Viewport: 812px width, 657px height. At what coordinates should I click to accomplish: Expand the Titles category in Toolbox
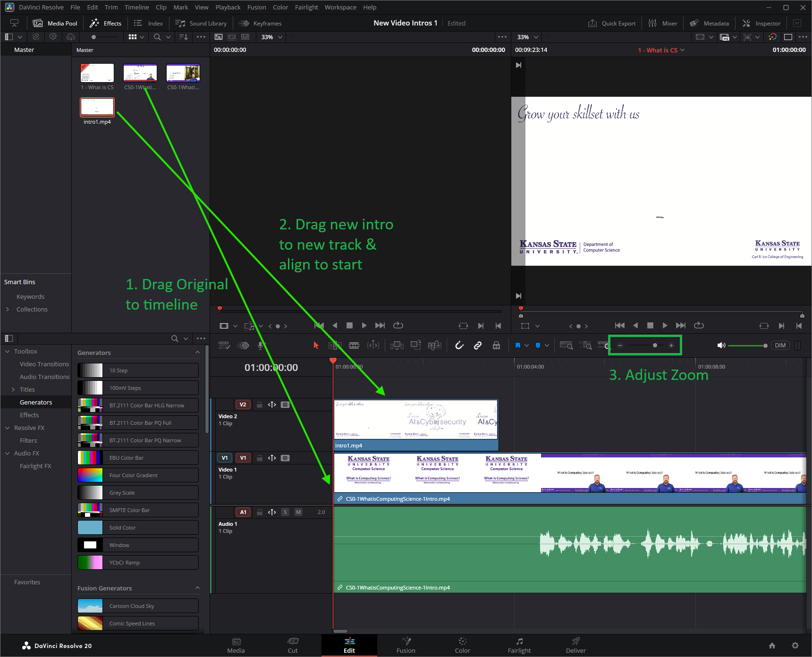point(13,389)
